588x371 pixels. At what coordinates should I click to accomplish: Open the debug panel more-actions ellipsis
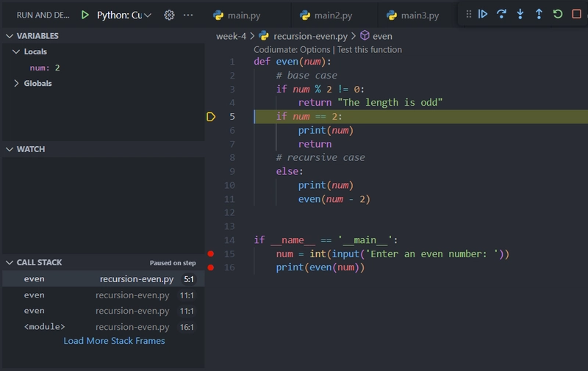pyautogui.click(x=188, y=15)
